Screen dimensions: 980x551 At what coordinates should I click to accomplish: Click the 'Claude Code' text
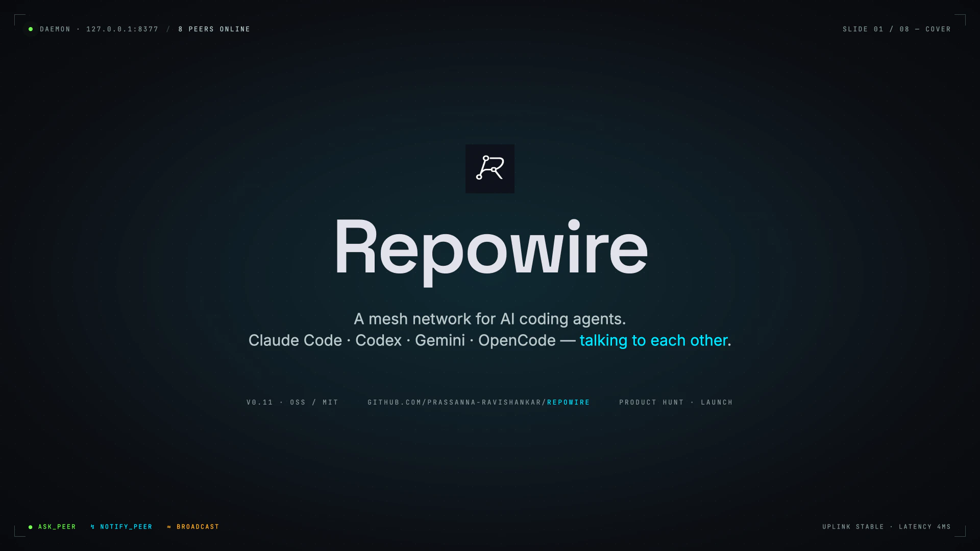point(295,340)
